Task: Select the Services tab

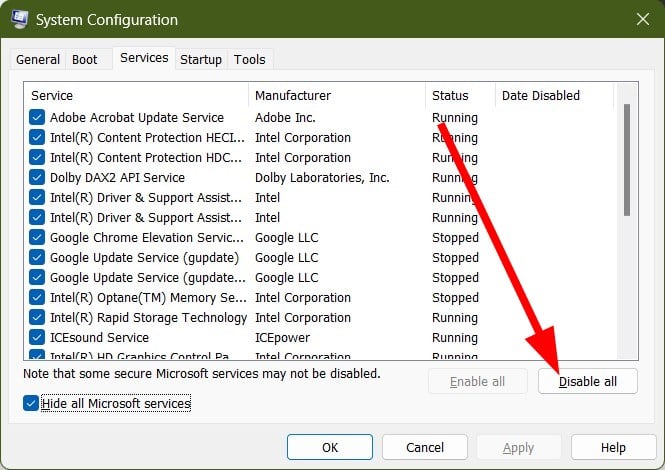Action: [x=144, y=58]
